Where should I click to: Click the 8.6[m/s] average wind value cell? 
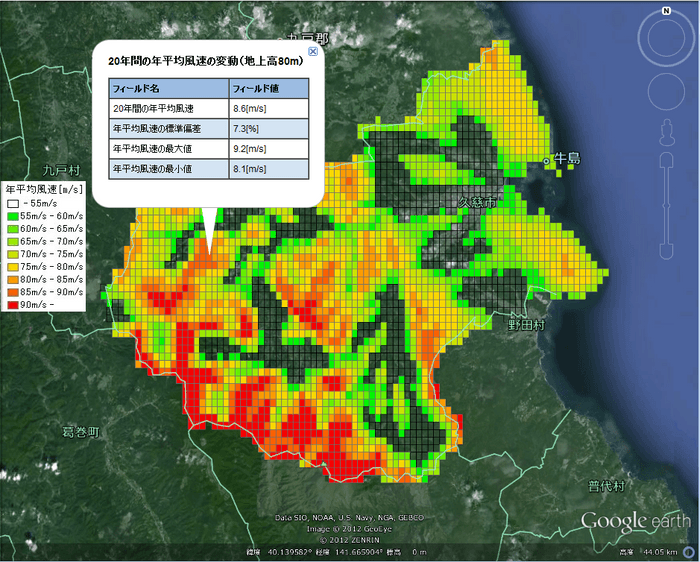click(269, 108)
